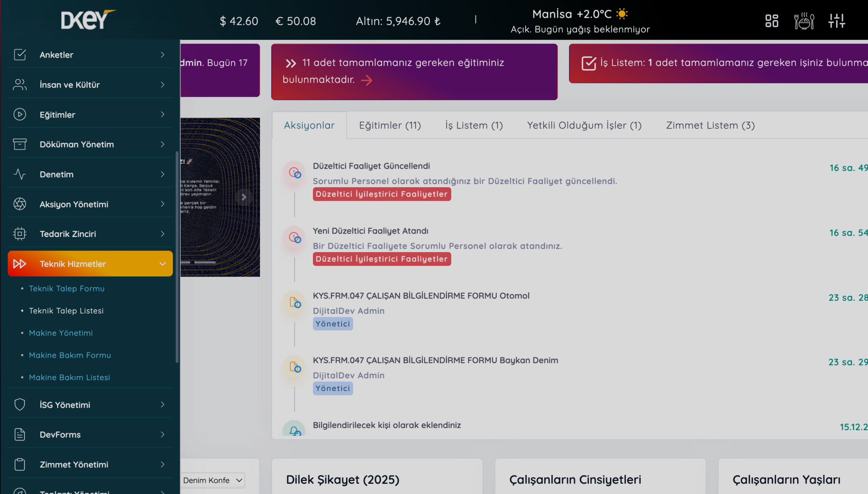Image resolution: width=868 pixels, height=494 pixels.
Task: Click the Tedarik Zinciri chip icon
Action: [x=20, y=234]
